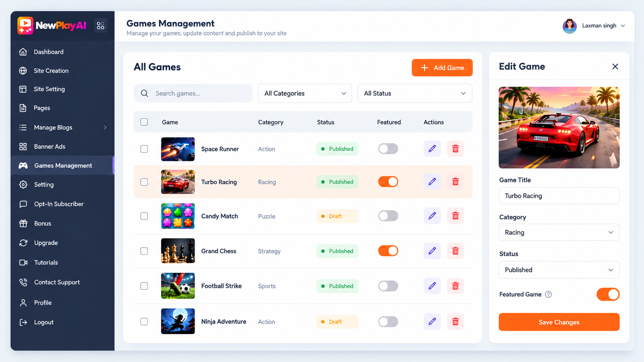Click the edit pencil for Football Strike

[x=432, y=286]
